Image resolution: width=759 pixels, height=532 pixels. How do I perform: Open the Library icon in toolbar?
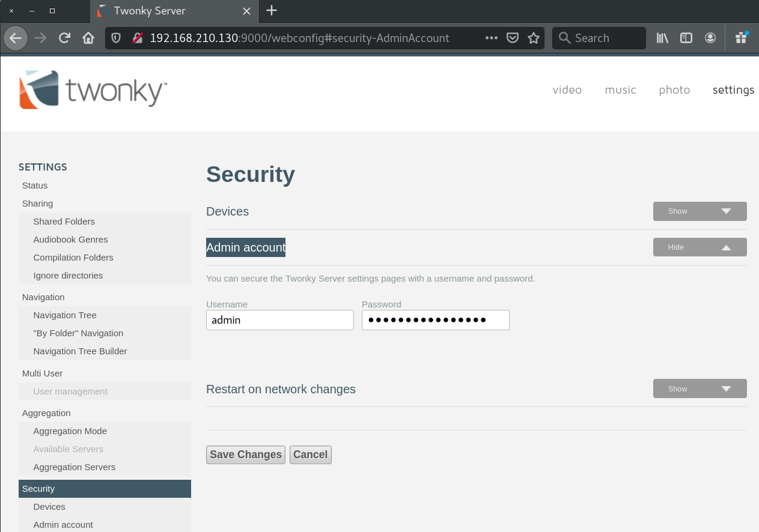point(662,38)
